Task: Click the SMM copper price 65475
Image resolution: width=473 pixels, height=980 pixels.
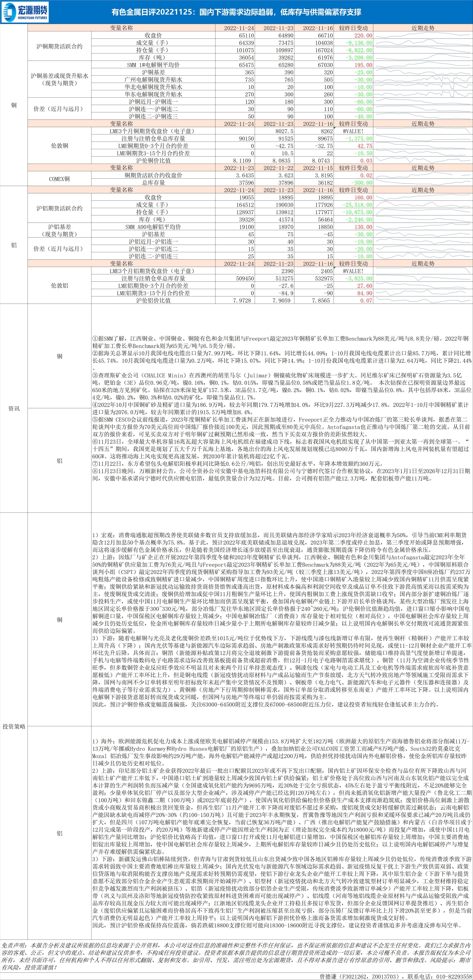Action: (246, 65)
